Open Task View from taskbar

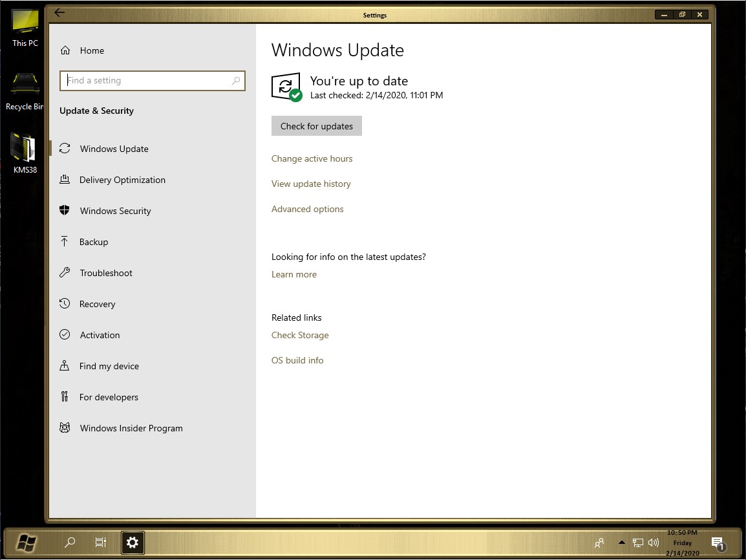(100, 543)
